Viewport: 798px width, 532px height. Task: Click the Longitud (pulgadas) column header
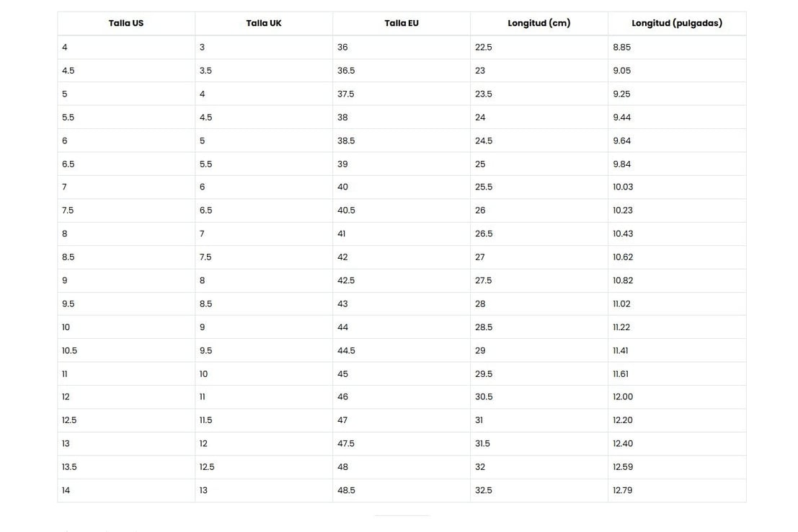677,23
